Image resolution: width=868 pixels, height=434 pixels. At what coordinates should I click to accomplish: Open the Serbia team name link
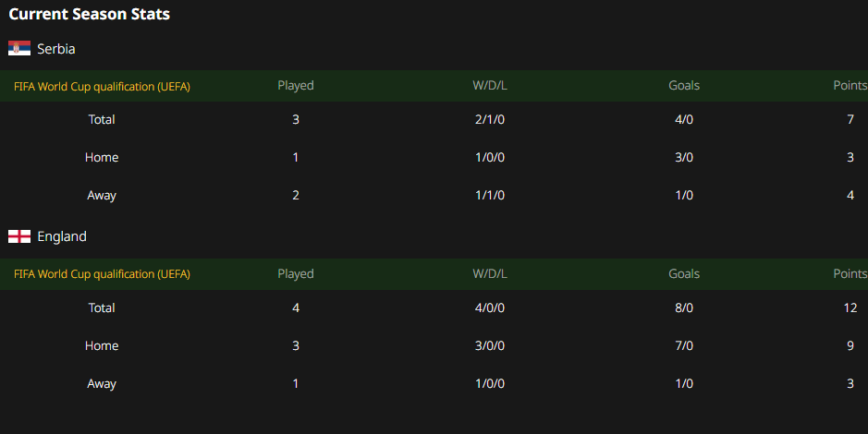55,49
